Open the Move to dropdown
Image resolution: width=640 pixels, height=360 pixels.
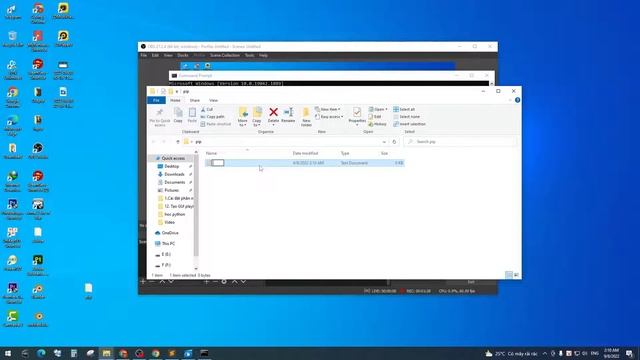242,117
